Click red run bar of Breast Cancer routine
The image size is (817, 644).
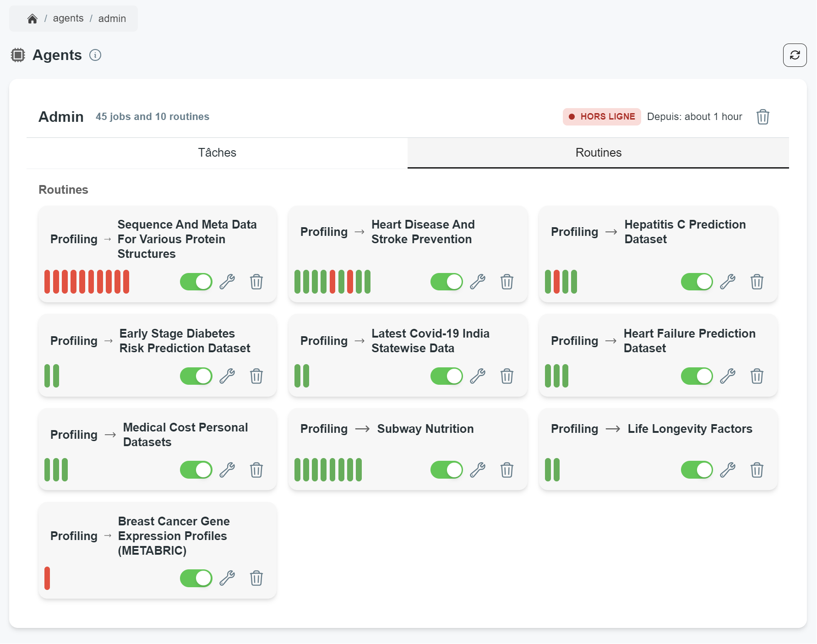pos(47,578)
